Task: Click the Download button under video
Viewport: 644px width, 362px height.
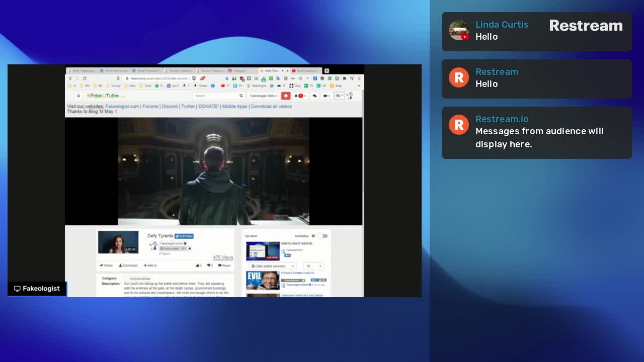Action: click(x=128, y=265)
